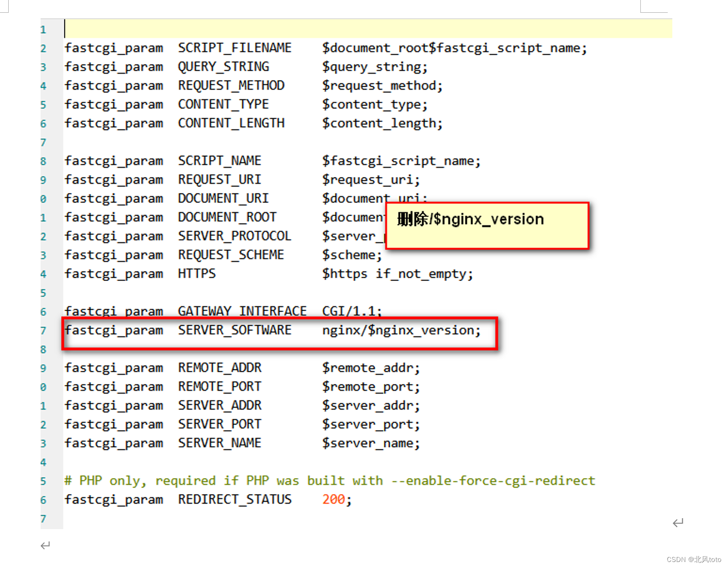The height and width of the screenshot is (567, 728).
Task: Click the $query_string; value
Action: 375,68
